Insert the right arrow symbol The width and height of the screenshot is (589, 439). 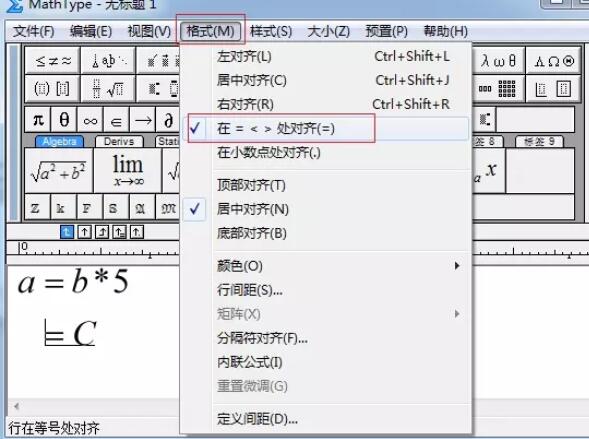(x=143, y=120)
